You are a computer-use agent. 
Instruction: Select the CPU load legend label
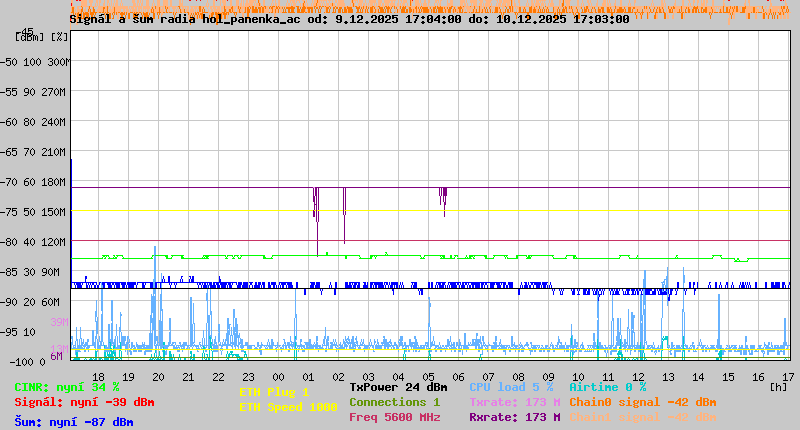(x=511, y=387)
